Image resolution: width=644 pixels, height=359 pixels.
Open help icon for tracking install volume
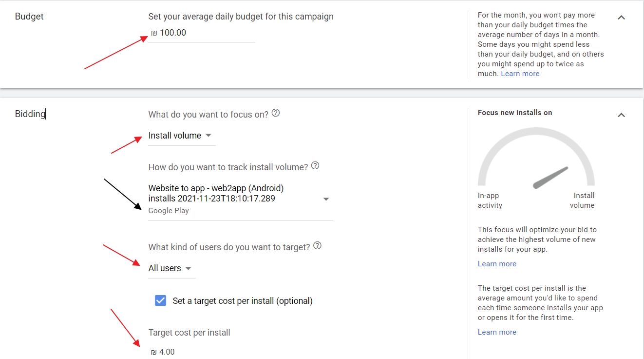click(315, 166)
